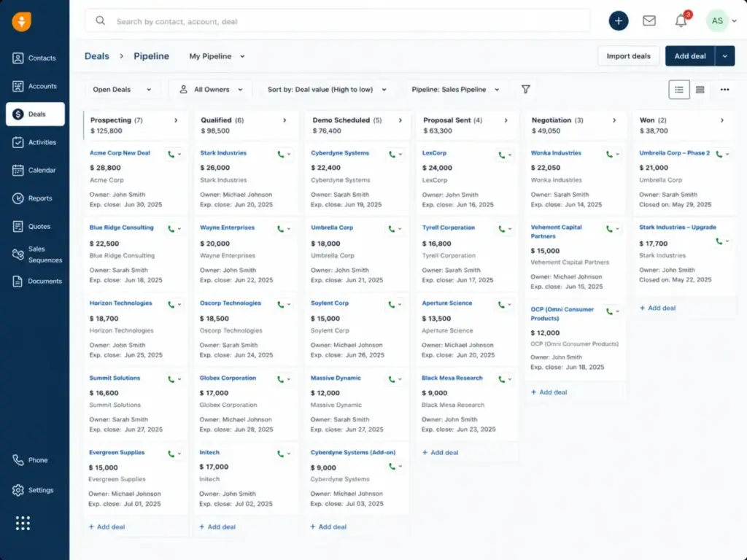
Task: Open the OCP (Omni Consumer Products) deal
Action: click(562, 314)
